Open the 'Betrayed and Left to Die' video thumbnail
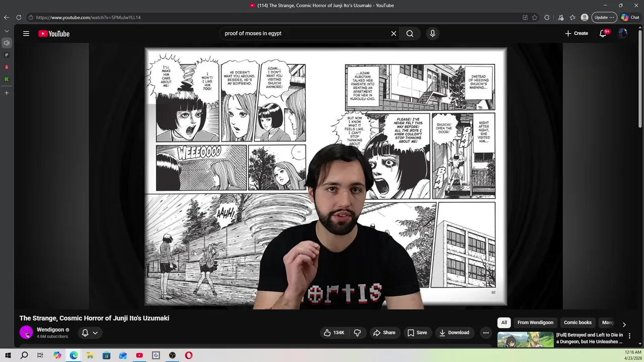 click(525, 339)
